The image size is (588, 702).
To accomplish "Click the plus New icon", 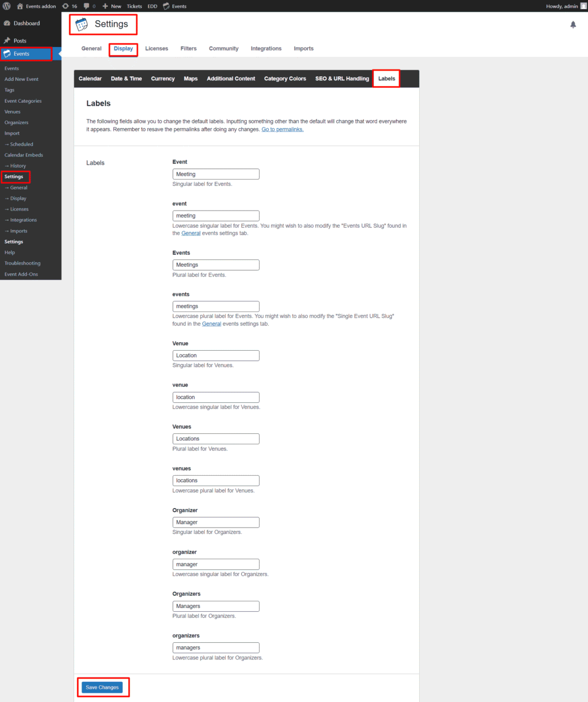I will pyautogui.click(x=105, y=6).
